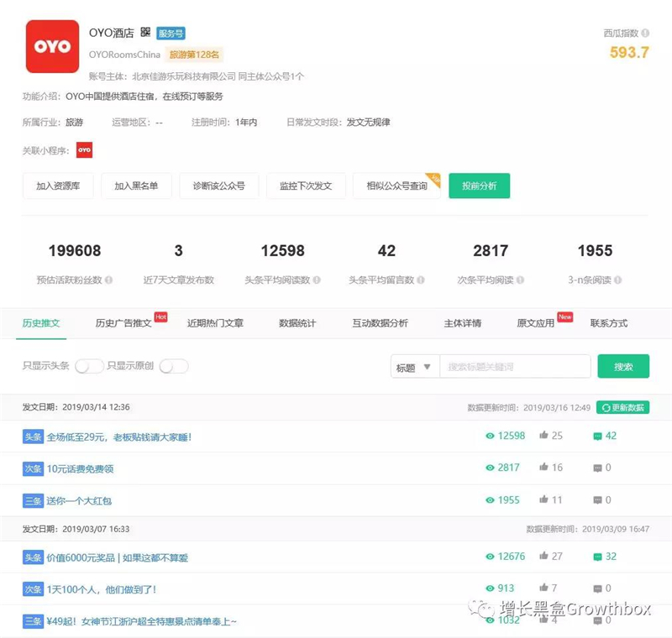
Task: Click the 加入黑名单 button
Action: 136,186
